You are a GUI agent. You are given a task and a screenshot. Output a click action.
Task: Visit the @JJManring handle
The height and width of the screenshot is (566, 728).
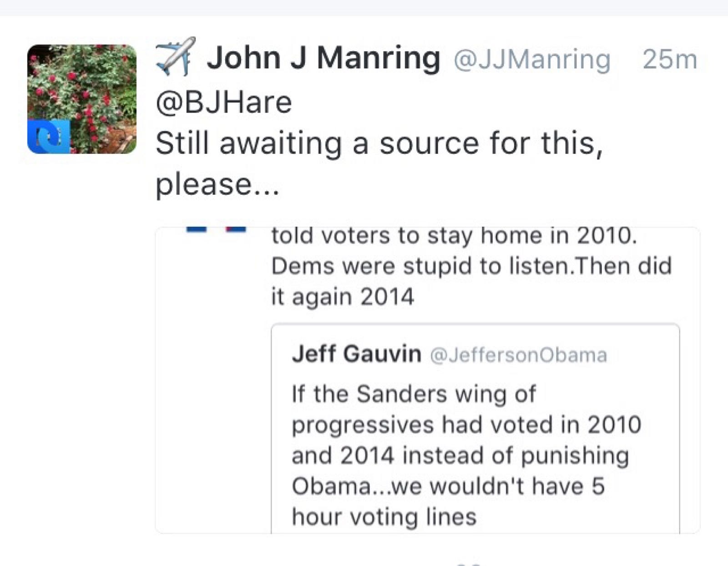pyautogui.click(x=532, y=60)
